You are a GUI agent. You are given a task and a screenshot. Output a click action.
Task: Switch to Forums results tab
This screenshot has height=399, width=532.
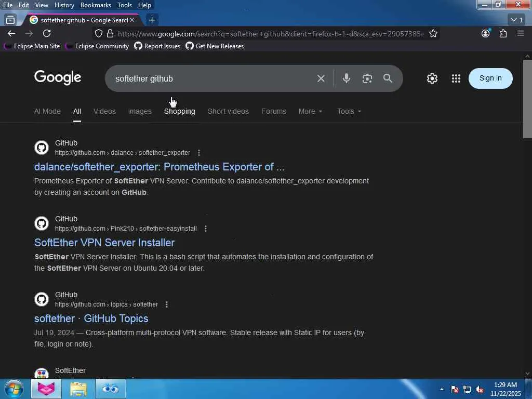click(273, 111)
